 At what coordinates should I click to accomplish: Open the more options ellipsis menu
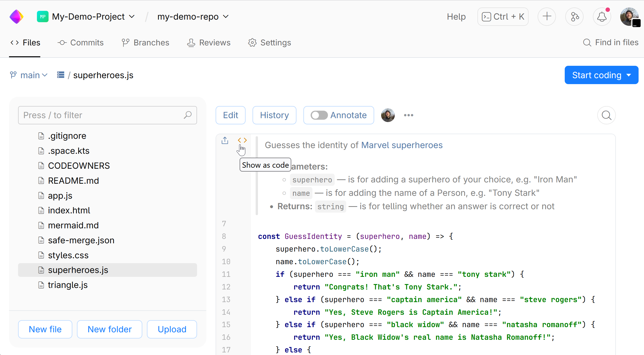click(x=408, y=115)
